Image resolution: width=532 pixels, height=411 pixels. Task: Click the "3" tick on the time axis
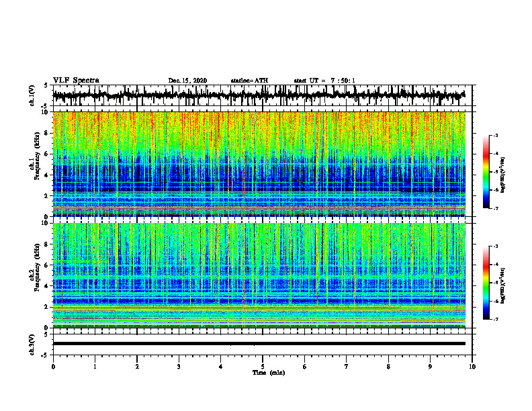(179, 367)
